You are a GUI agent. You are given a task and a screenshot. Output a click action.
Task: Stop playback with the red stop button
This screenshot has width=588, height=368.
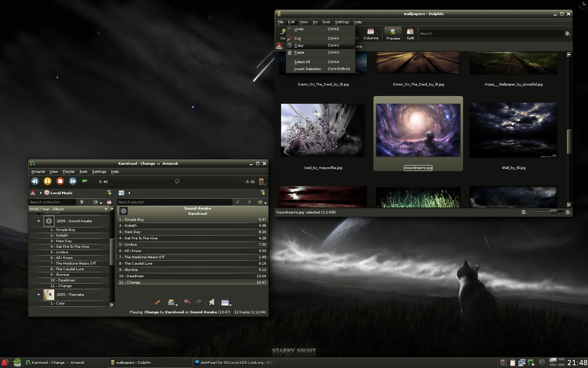click(x=60, y=181)
